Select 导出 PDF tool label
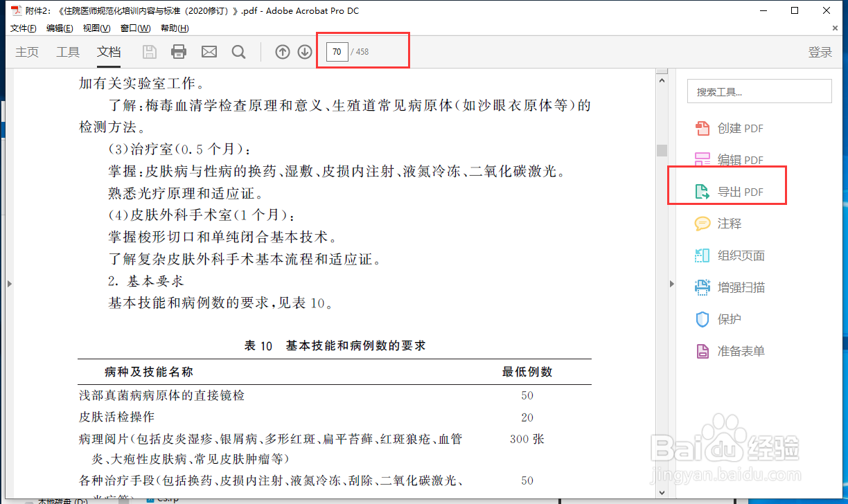 tap(741, 192)
